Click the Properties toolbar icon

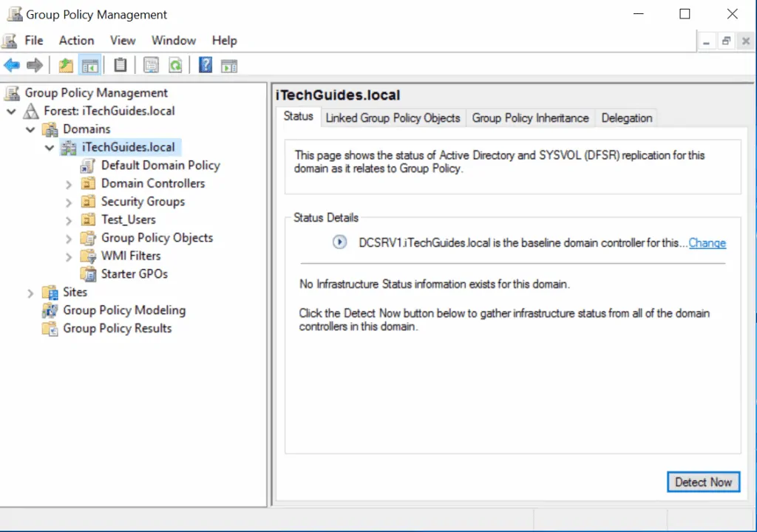(120, 65)
